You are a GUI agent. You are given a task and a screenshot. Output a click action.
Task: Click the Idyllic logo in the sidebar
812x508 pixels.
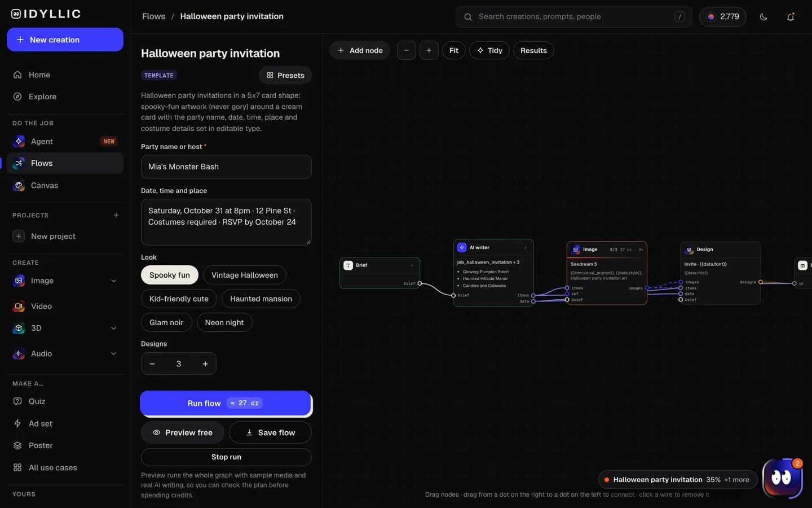[x=46, y=14]
